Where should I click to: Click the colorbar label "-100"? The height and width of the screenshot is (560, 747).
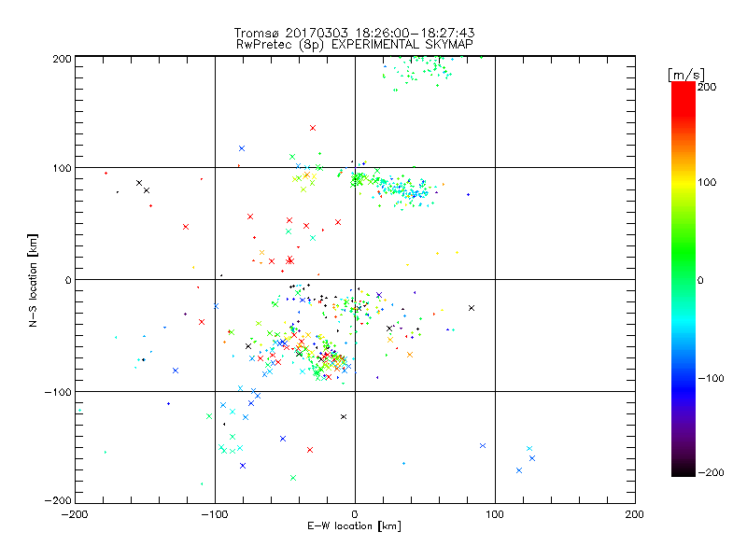(x=711, y=379)
